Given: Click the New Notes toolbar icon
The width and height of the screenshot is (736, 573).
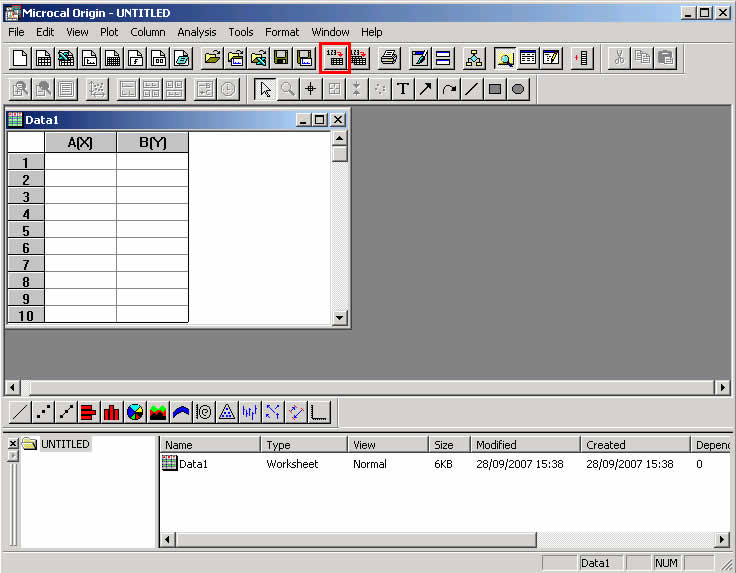Looking at the screenshot, I should click(181, 58).
